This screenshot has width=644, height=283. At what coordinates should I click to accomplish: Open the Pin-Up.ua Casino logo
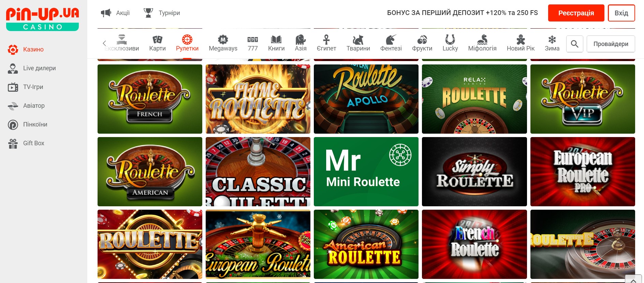click(42, 19)
